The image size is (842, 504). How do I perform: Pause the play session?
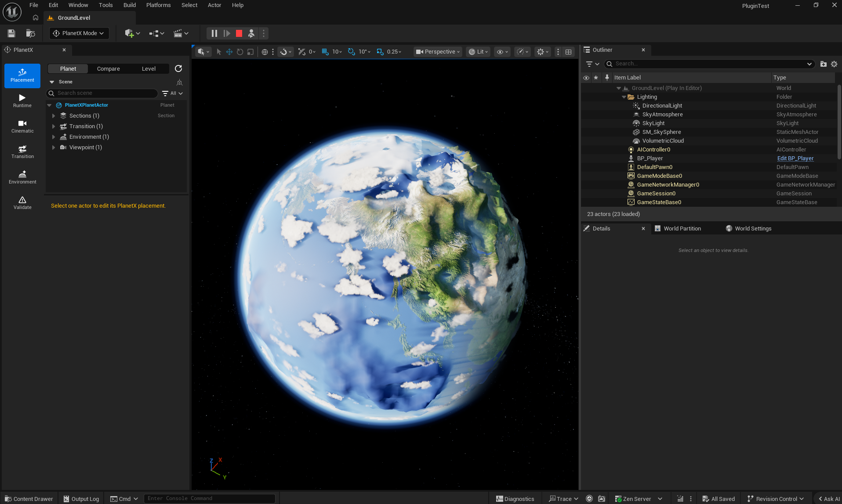click(x=214, y=33)
